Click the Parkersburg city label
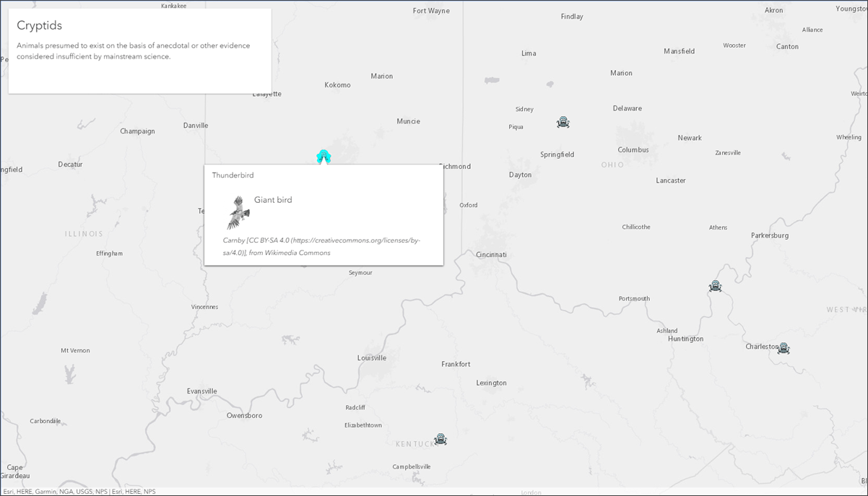This screenshot has width=868, height=496. coord(769,235)
